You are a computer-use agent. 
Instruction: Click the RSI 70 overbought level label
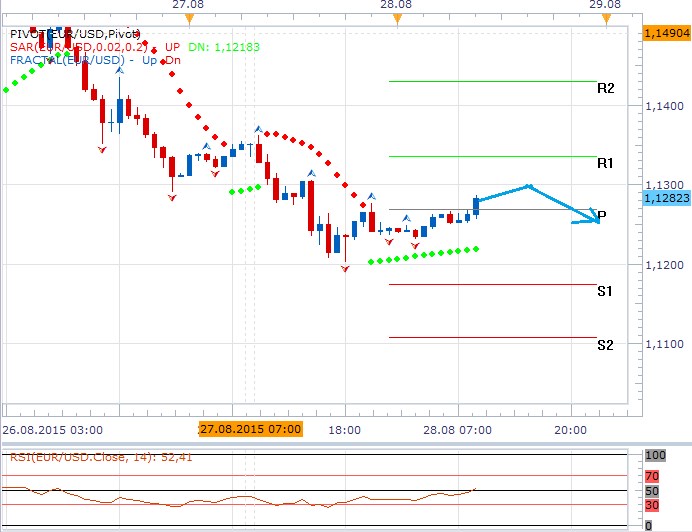pos(653,476)
